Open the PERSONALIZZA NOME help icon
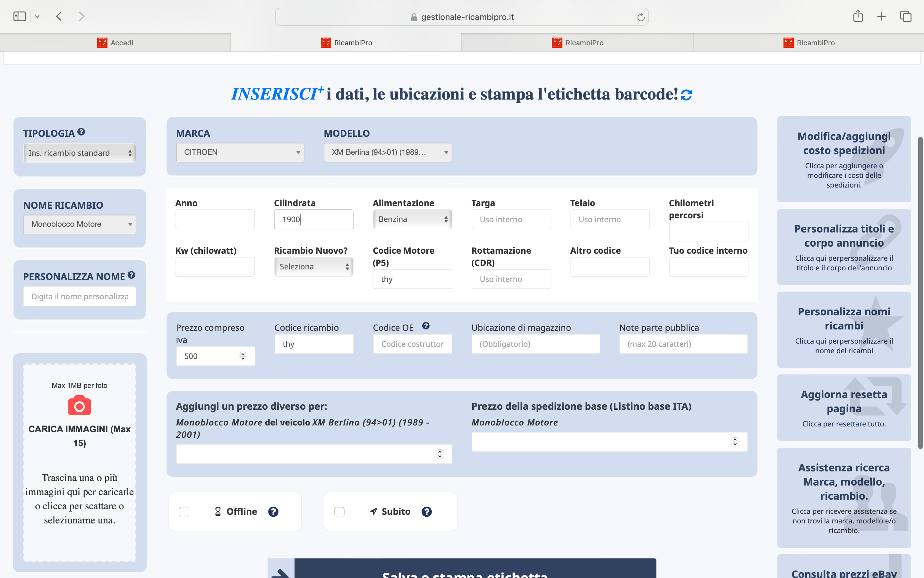Image resolution: width=924 pixels, height=578 pixels. click(x=131, y=275)
